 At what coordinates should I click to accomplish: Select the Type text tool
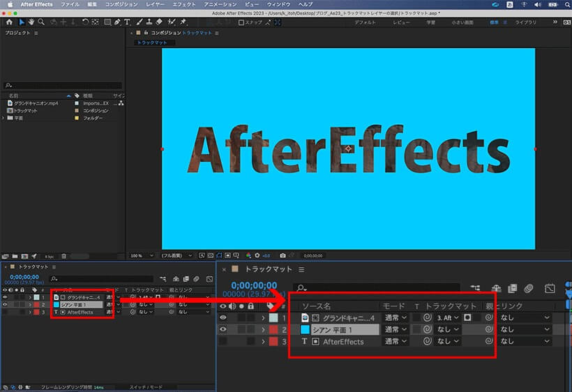(x=127, y=22)
